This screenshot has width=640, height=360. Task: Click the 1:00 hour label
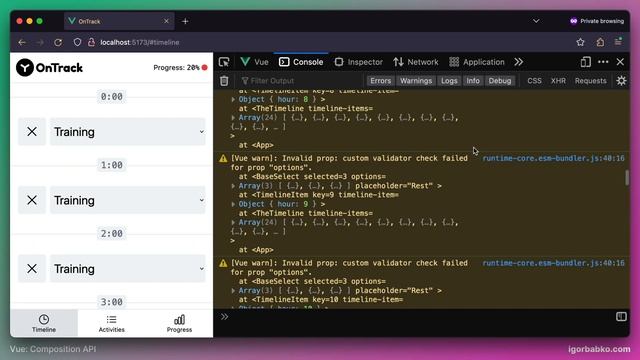[x=111, y=165]
